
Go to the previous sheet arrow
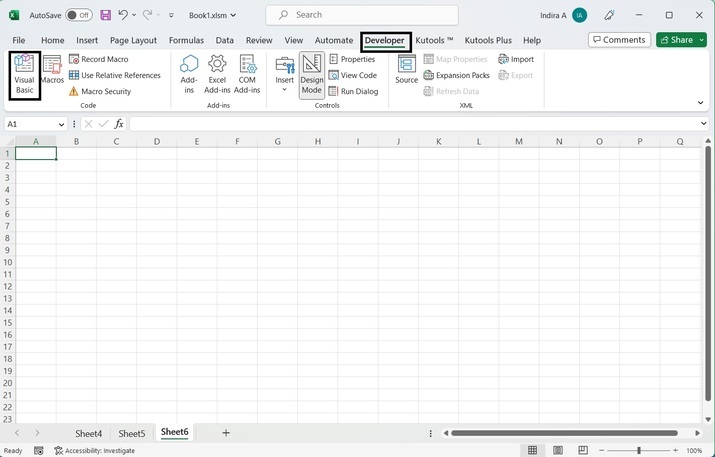pos(17,433)
